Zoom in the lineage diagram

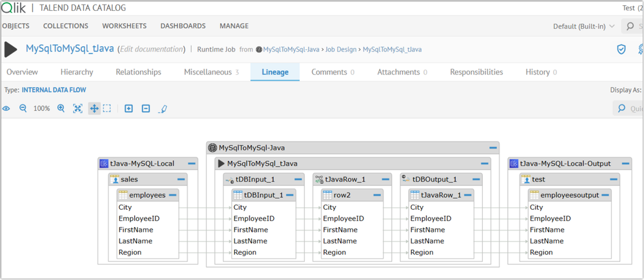click(x=61, y=108)
